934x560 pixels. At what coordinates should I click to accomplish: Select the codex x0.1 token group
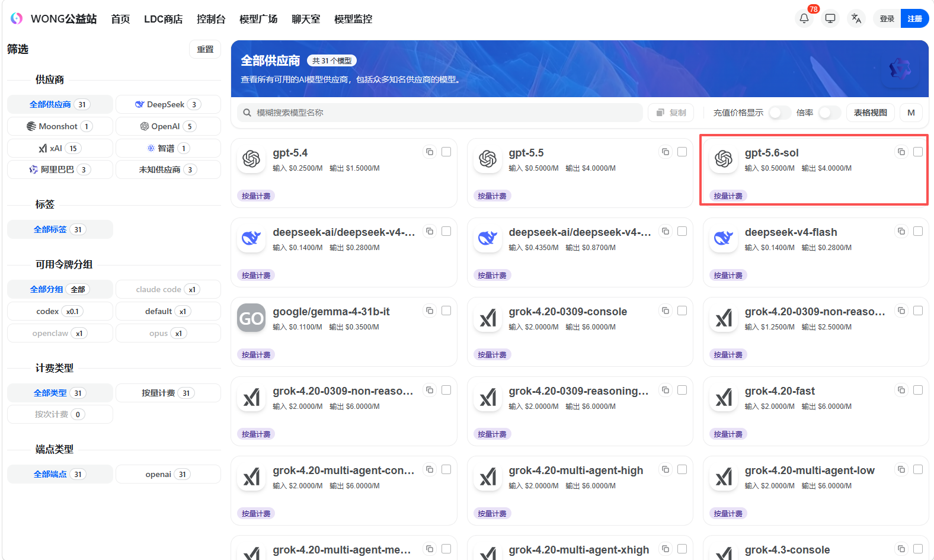[x=60, y=311]
